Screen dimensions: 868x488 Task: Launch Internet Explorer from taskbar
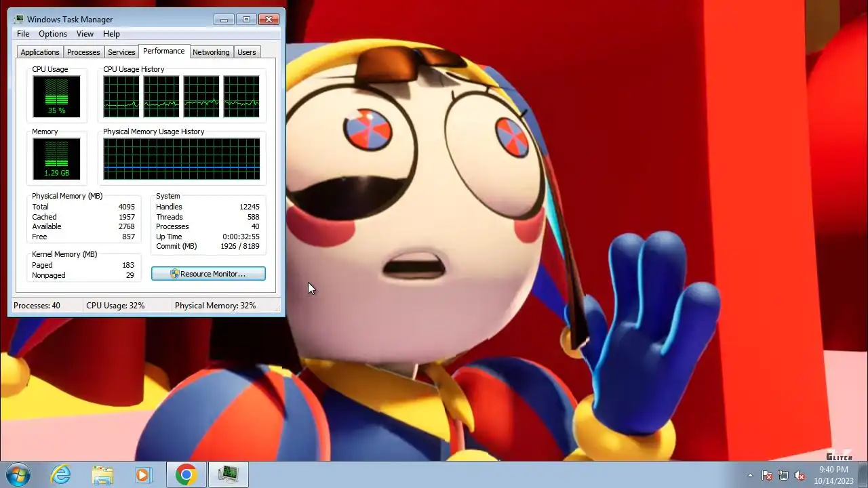61,474
